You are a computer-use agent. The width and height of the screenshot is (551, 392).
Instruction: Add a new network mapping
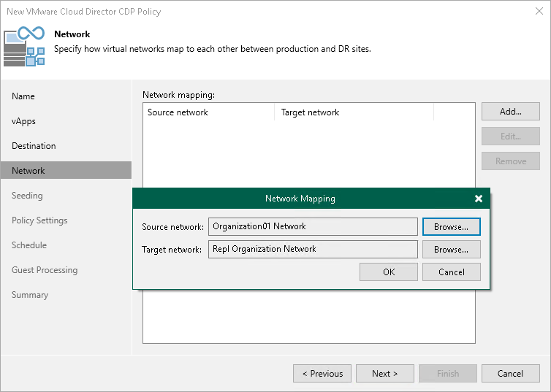511,112
